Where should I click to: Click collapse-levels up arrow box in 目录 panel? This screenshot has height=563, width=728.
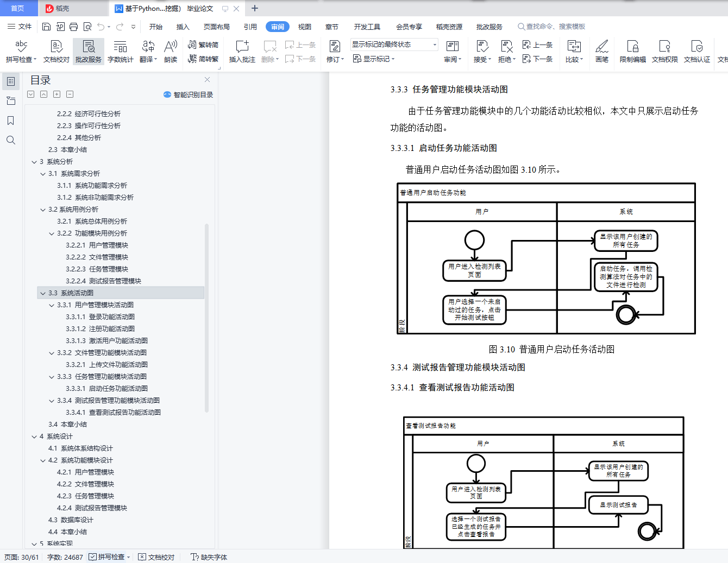[x=43, y=94]
